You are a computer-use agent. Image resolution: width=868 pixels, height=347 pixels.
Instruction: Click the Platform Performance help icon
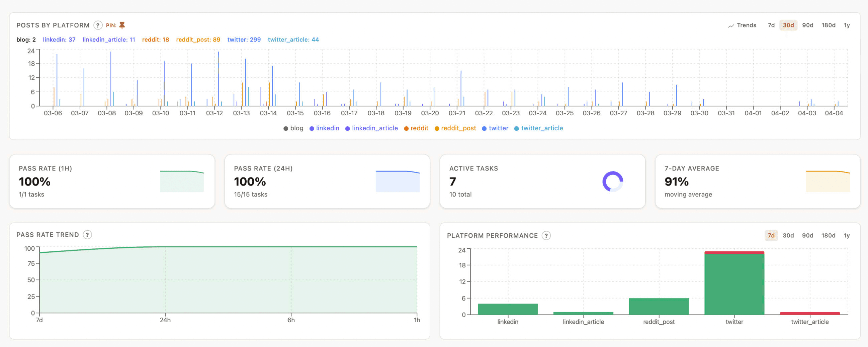pos(546,236)
